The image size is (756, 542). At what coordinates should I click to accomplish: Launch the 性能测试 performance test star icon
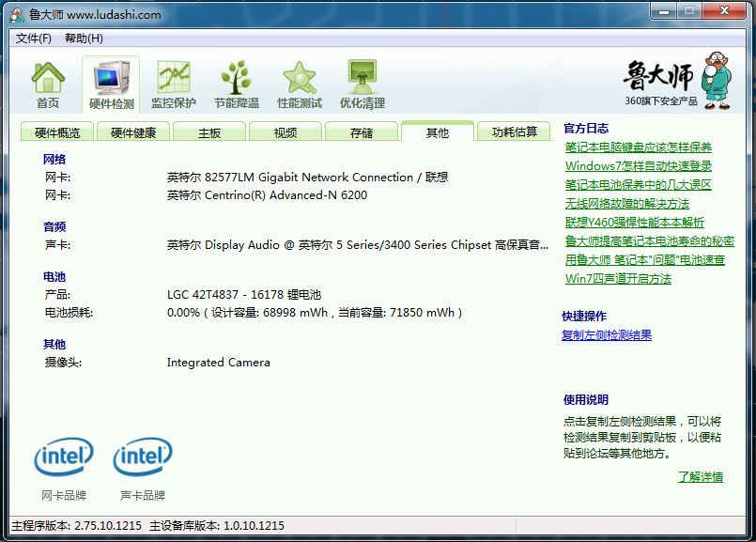tap(300, 85)
